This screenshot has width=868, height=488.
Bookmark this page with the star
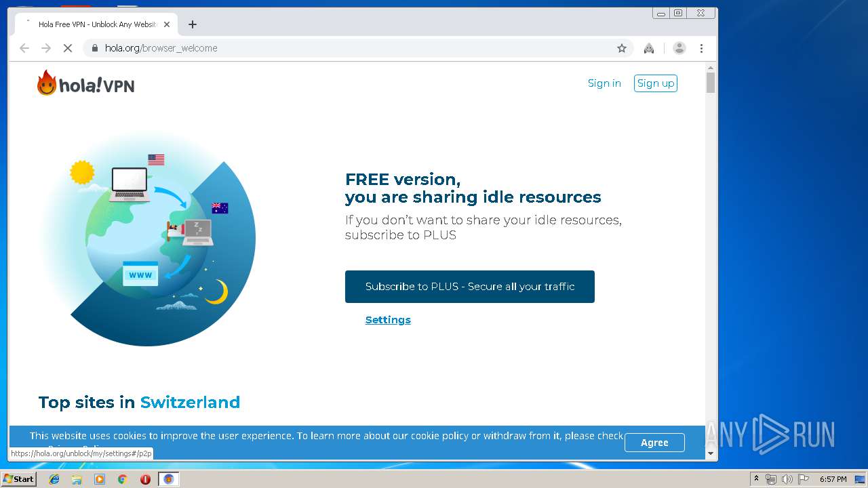621,48
